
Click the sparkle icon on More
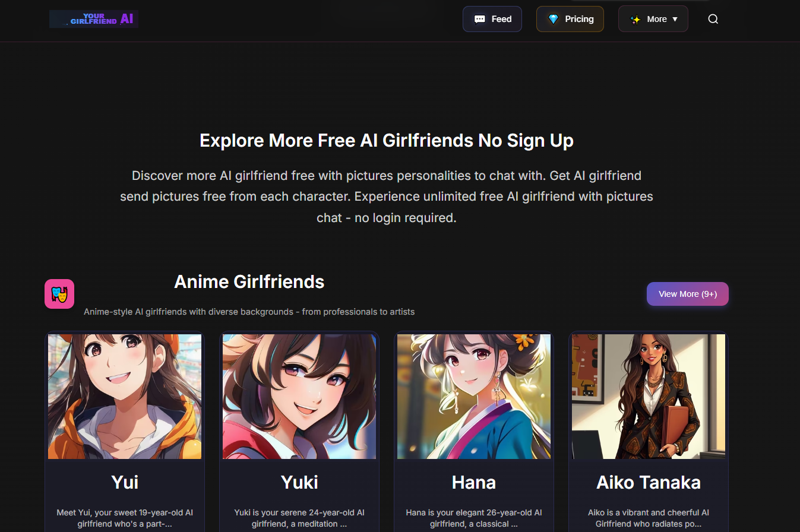(x=635, y=19)
